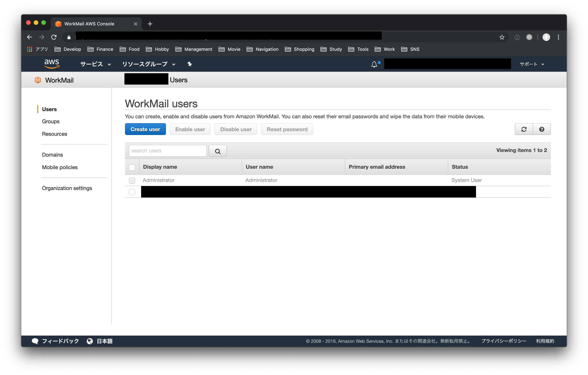588x375 pixels.
Task: Expand the サービス dropdown menu
Action: pos(95,64)
